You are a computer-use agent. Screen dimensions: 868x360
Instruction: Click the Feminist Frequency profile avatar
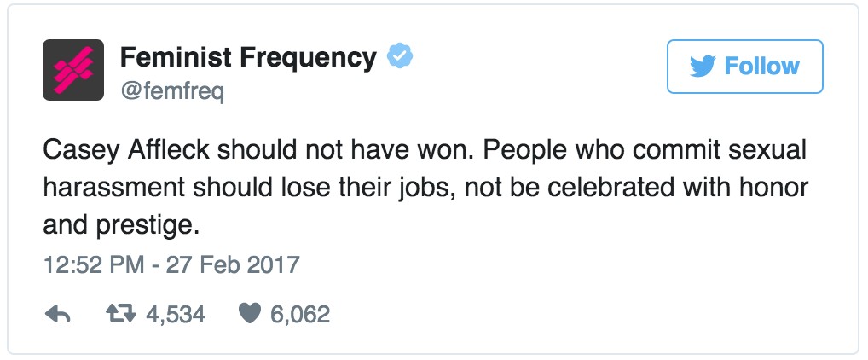(x=72, y=70)
